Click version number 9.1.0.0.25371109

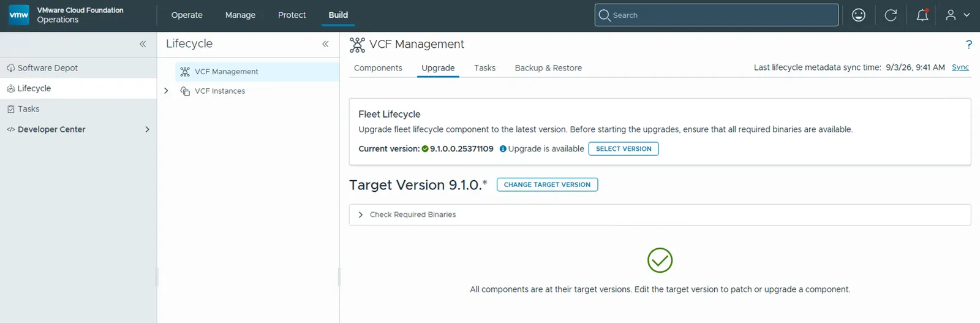[x=462, y=149]
